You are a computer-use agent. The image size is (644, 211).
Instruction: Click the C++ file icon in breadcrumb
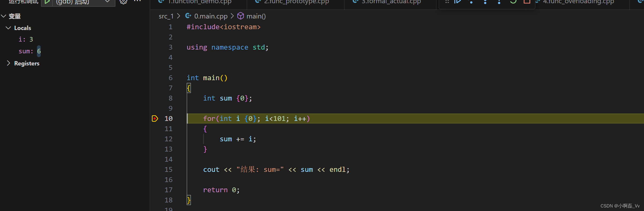(x=188, y=16)
